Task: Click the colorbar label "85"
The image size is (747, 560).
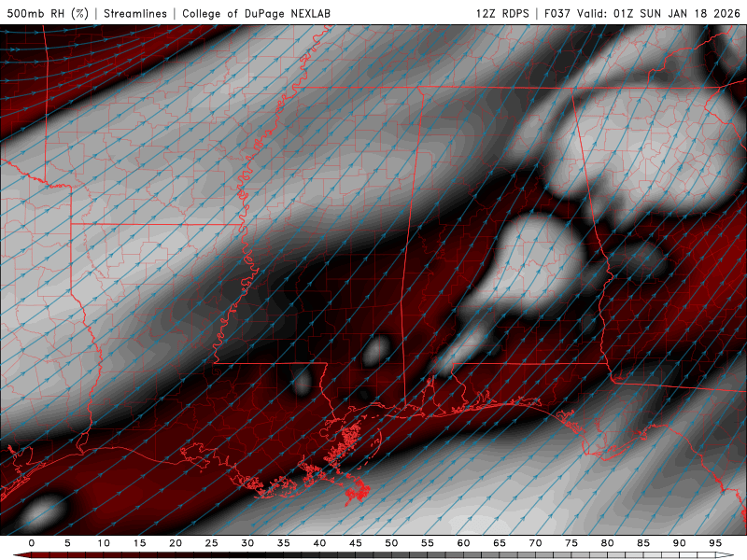Action: tap(642, 543)
